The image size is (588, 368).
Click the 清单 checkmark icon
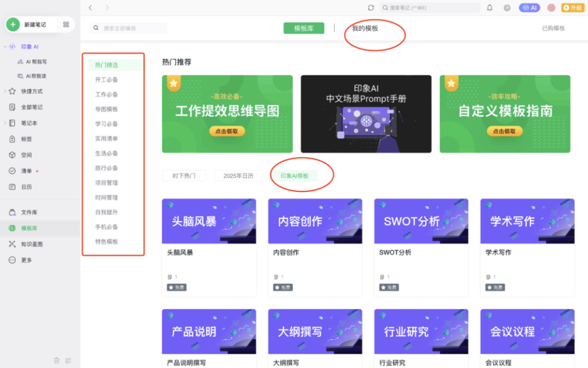point(12,171)
